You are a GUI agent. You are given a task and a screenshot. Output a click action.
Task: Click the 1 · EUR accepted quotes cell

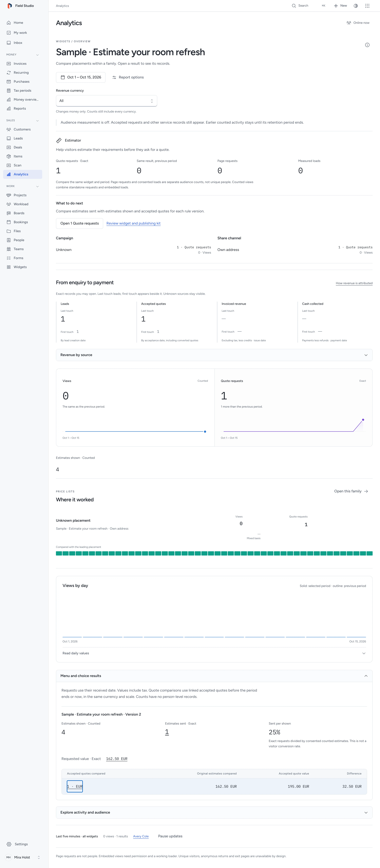click(75, 787)
